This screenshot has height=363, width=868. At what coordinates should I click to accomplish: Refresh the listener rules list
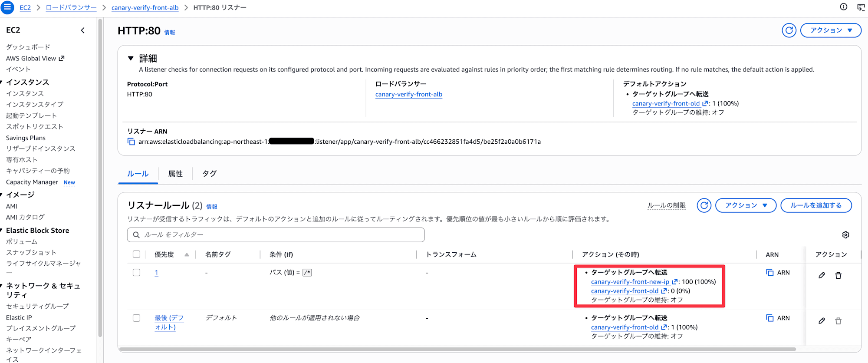[704, 205]
